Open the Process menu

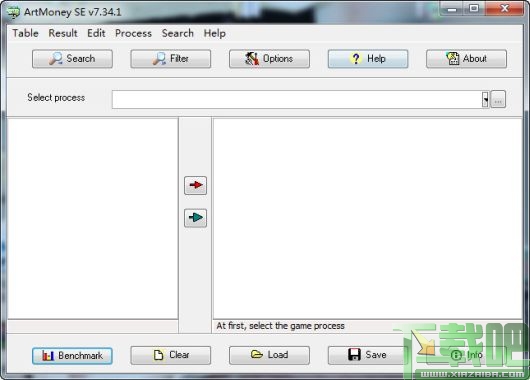133,33
